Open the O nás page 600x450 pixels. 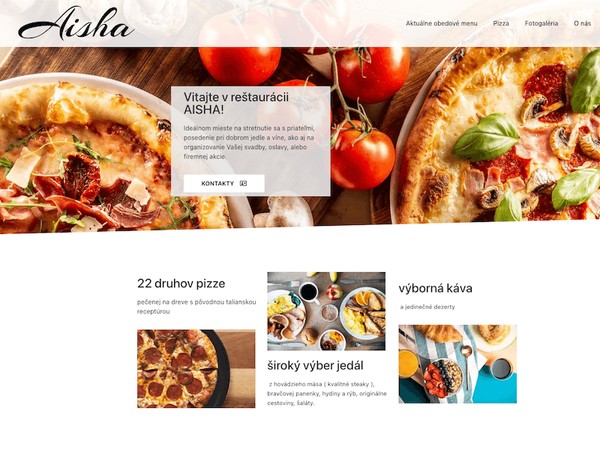pyautogui.click(x=582, y=23)
